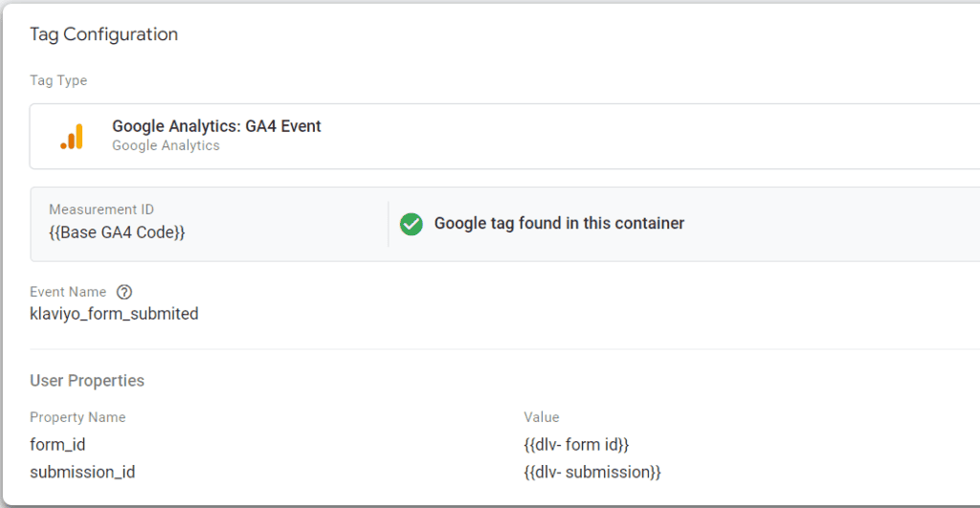This screenshot has height=508, width=980.
Task: Click the Measurement ID label
Action: coord(101,210)
